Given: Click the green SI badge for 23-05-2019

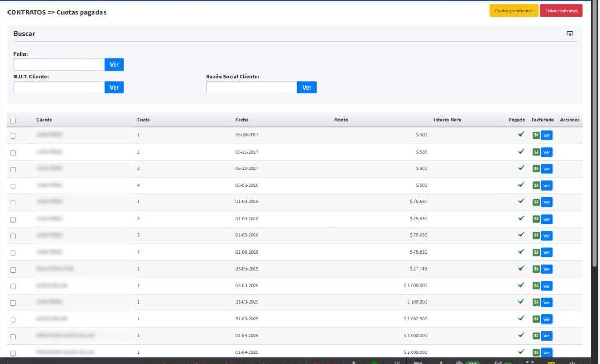Looking at the screenshot, I should [536, 269].
